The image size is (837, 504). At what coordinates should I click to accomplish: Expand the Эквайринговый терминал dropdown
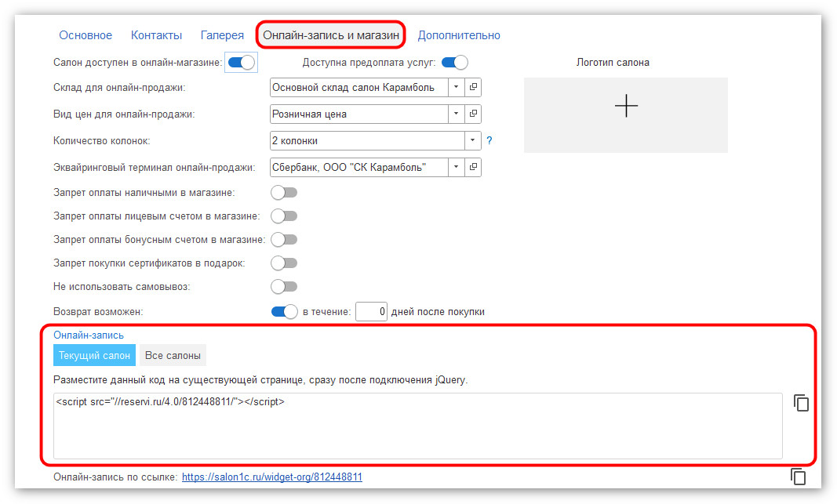coord(456,167)
